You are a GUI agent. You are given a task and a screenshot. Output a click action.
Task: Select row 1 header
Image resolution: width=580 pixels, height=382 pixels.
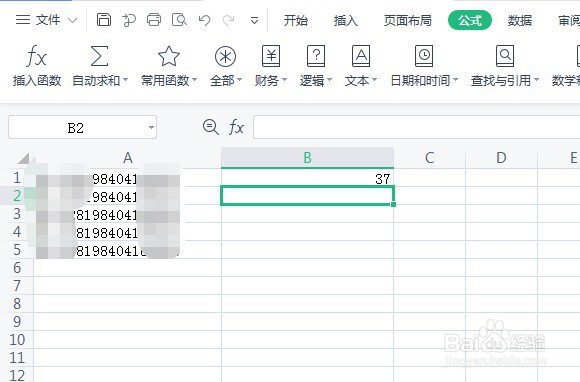pos(17,178)
